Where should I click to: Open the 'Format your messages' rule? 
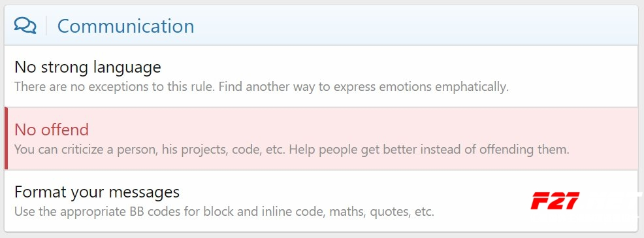(x=97, y=192)
